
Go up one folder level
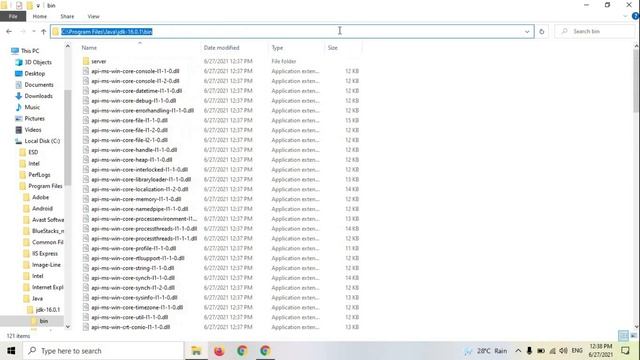[44, 31]
